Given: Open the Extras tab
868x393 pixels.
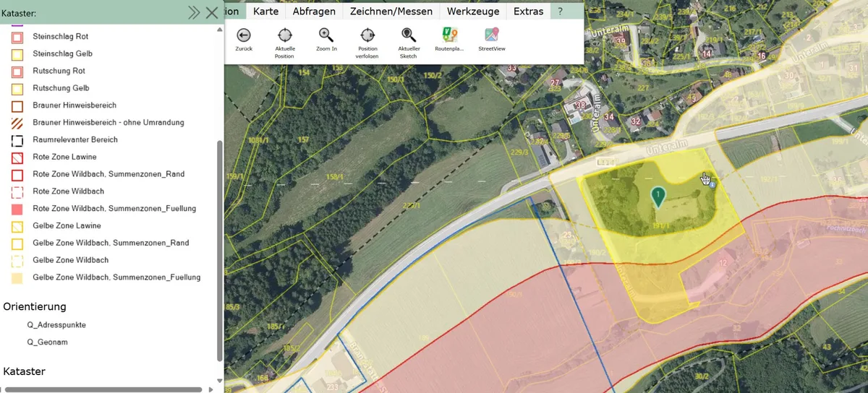Looking at the screenshot, I should pos(528,12).
